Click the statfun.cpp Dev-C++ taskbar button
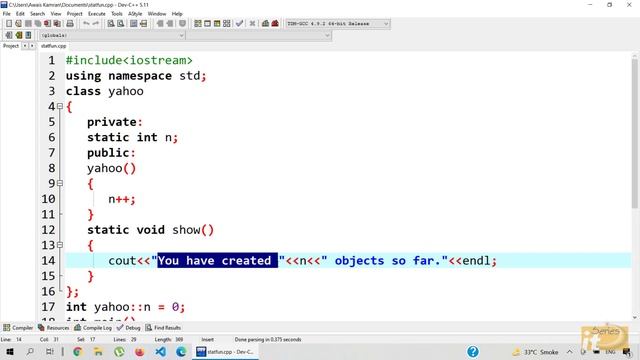 pyautogui.click(x=225, y=351)
